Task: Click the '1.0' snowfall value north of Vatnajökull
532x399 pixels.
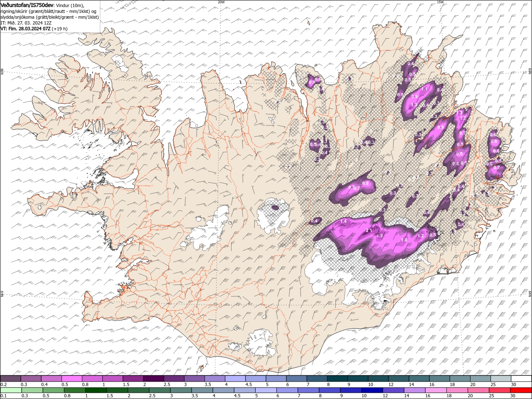Action: coord(404,240)
